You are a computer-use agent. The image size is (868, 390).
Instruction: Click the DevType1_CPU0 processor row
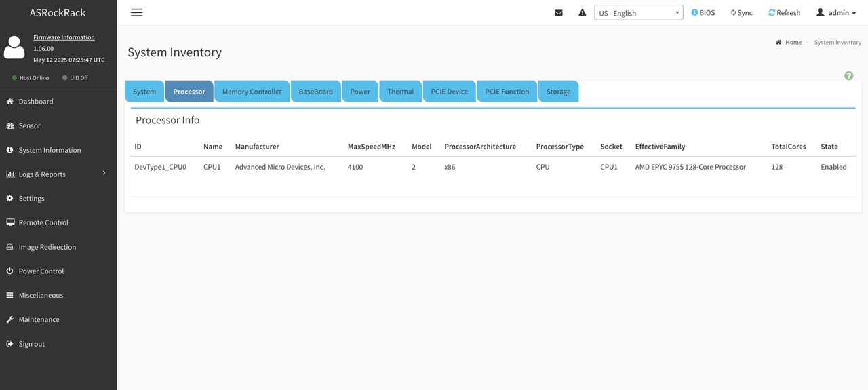pos(160,167)
